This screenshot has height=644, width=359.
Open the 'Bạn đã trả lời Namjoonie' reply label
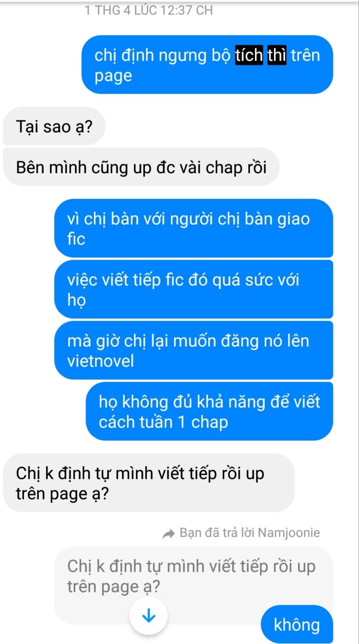point(241,533)
